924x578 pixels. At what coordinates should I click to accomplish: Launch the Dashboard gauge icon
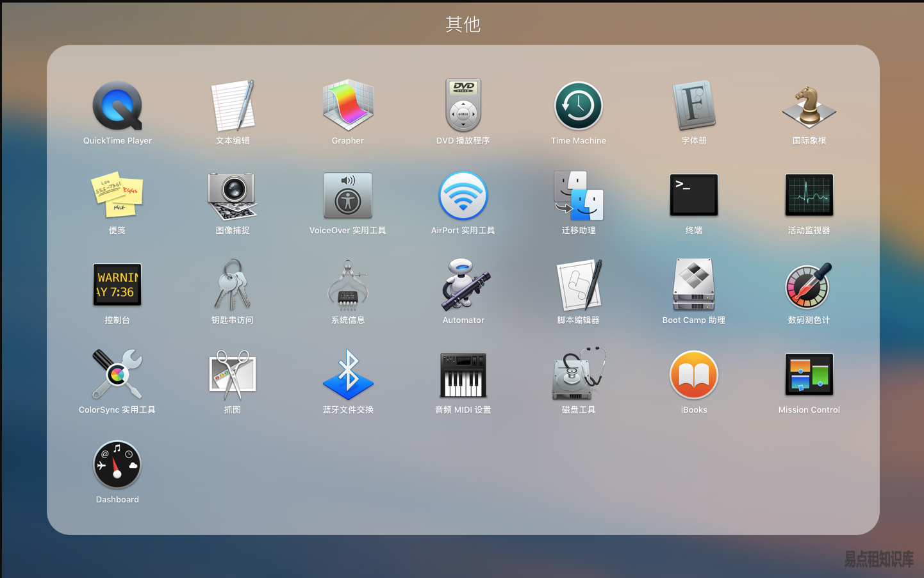tap(117, 465)
